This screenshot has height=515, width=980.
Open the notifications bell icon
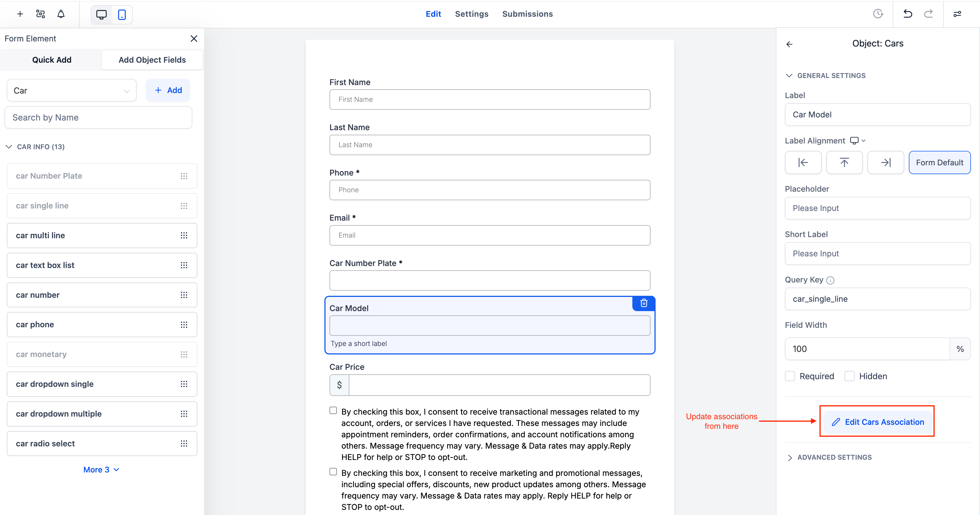(61, 14)
